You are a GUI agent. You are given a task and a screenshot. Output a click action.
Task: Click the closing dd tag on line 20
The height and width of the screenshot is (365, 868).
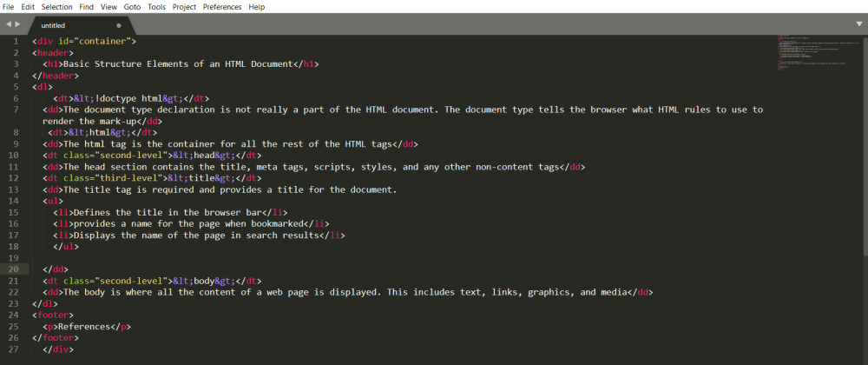(x=56, y=269)
